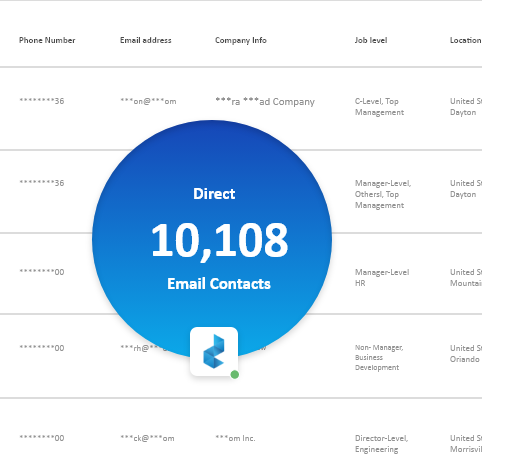Open the ***ra ***ad Company entry
523x476 pixels.
[x=265, y=101]
